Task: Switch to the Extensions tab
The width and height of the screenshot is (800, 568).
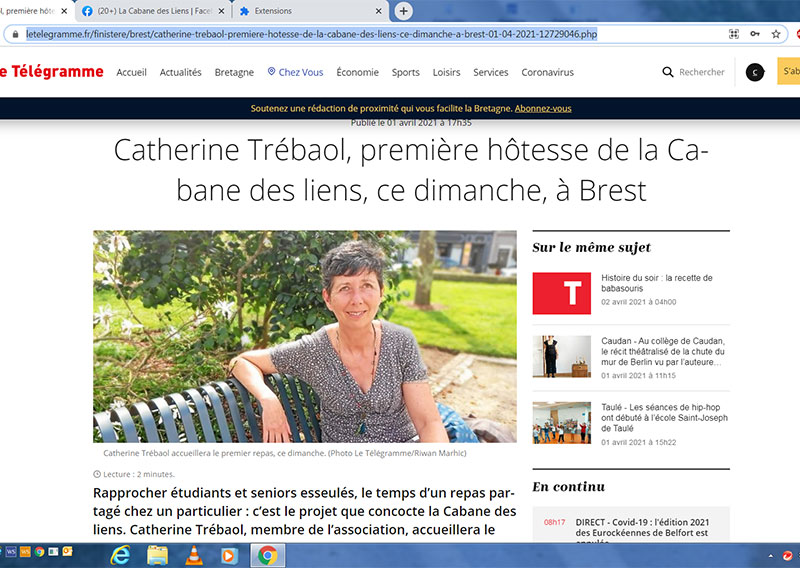Action: (288, 11)
